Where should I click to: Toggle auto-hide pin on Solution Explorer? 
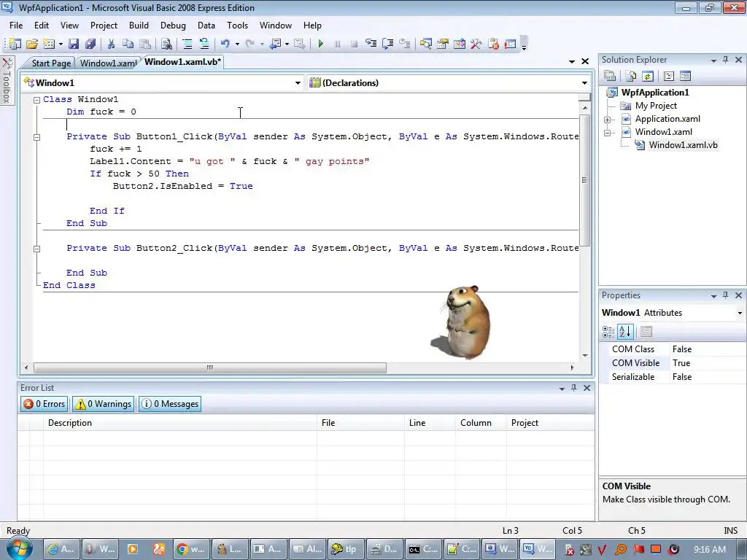click(x=726, y=60)
